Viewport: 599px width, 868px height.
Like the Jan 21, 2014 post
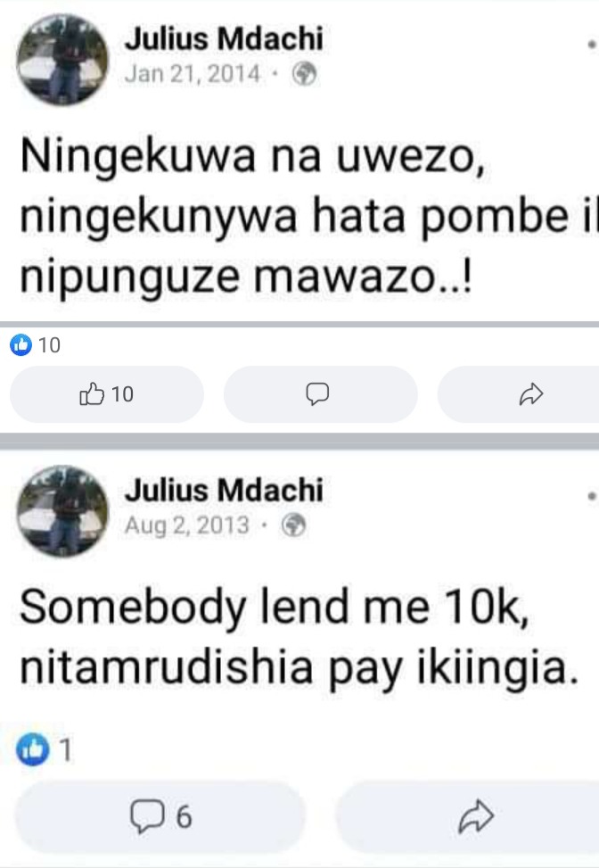(x=107, y=394)
